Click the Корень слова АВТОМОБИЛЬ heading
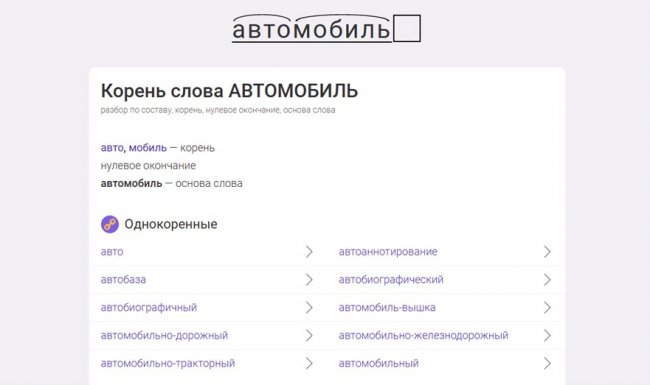 [229, 91]
